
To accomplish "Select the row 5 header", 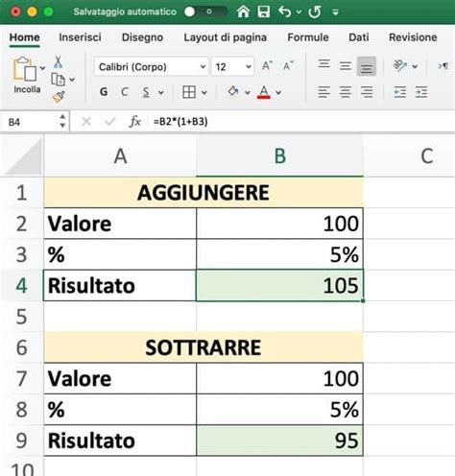I will click(x=22, y=317).
